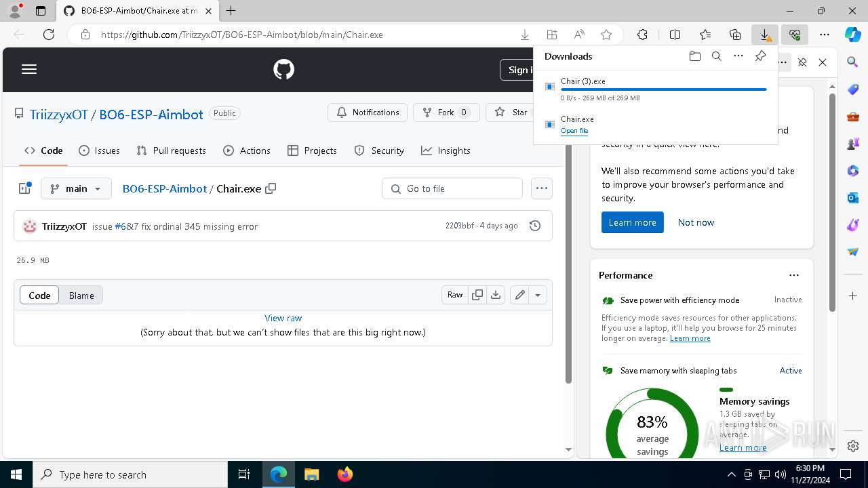Click Notifications button
The image size is (868, 488).
point(368,113)
